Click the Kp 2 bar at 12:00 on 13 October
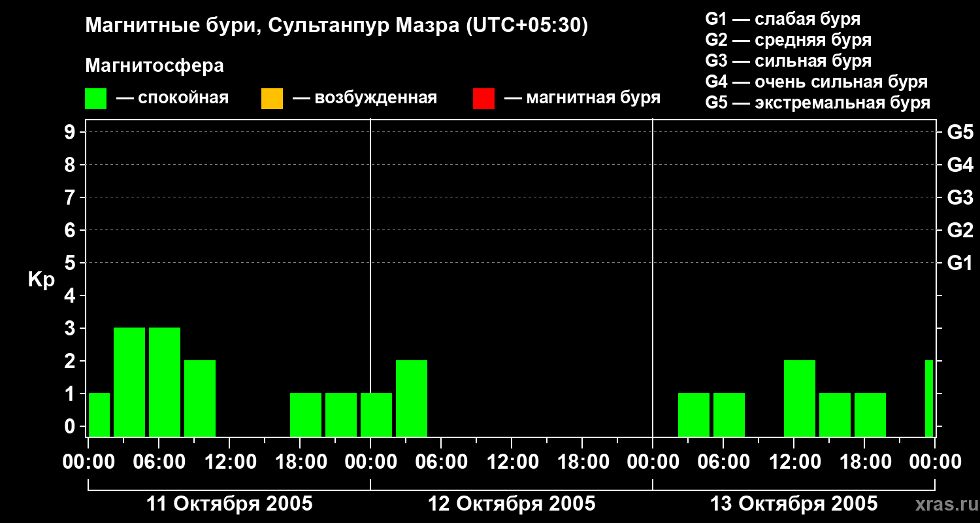This screenshot has width=980, height=523. 800,398
